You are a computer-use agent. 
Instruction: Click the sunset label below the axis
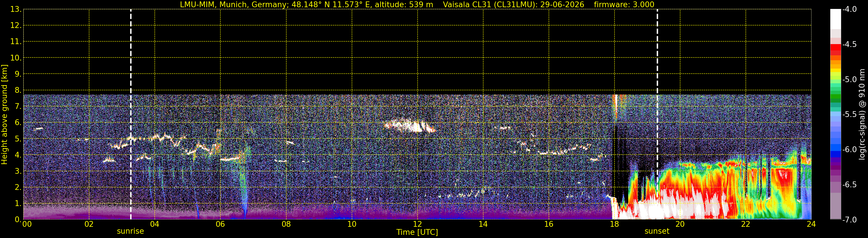pos(657,231)
